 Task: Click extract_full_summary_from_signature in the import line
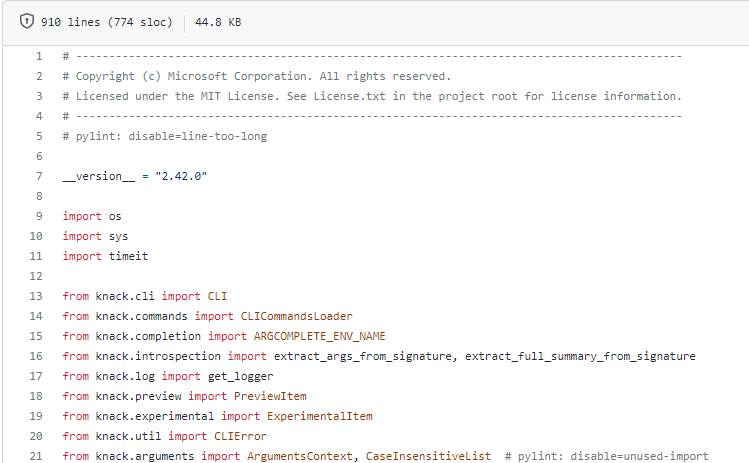581,356
